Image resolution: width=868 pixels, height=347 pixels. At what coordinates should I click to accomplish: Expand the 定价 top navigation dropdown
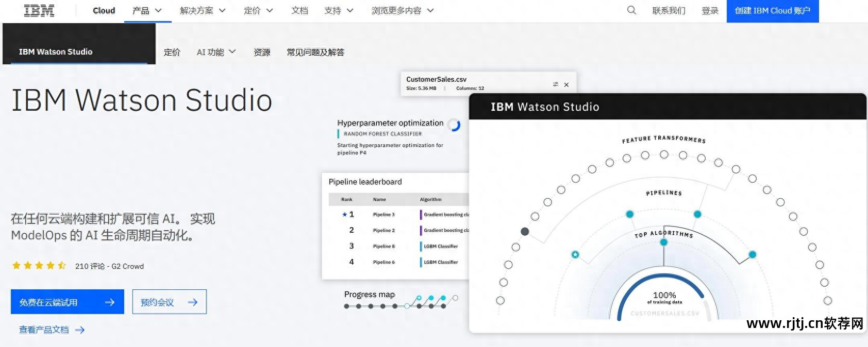point(258,10)
